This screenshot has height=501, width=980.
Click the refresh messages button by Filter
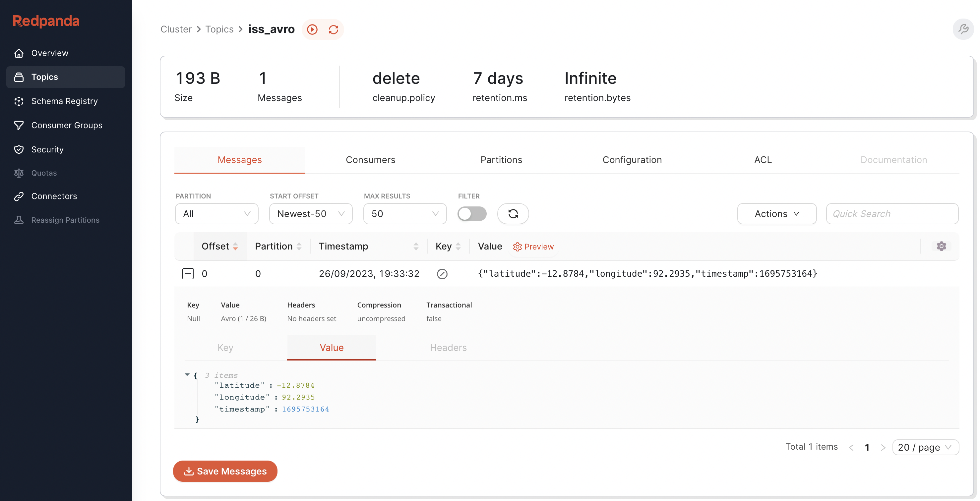click(513, 214)
